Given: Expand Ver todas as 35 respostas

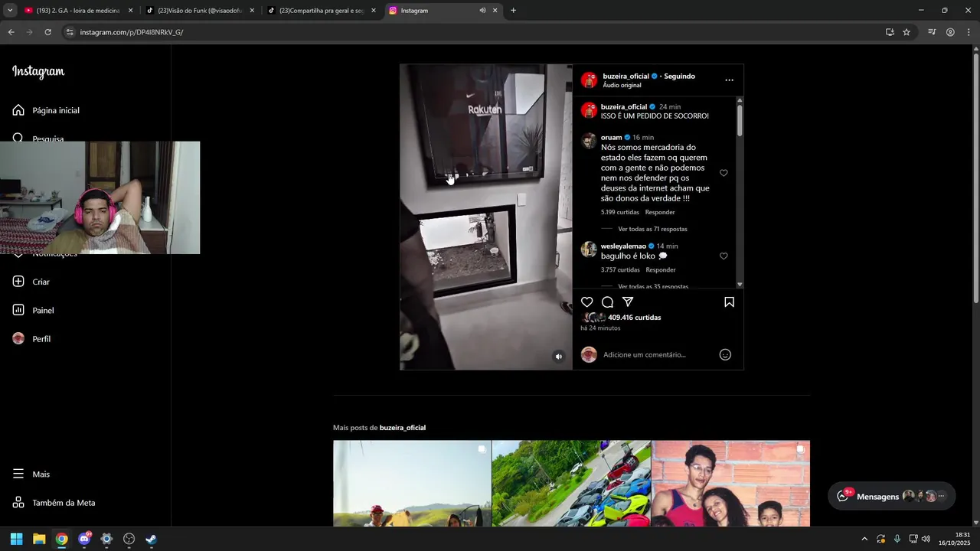Looking at the screenshot, I should pos(652,286).
